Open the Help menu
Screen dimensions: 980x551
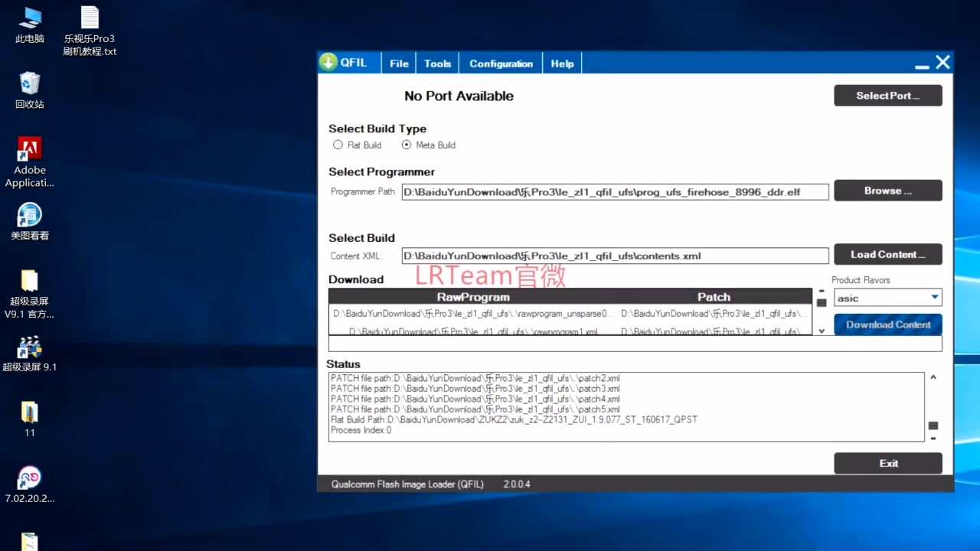[563, 64]
